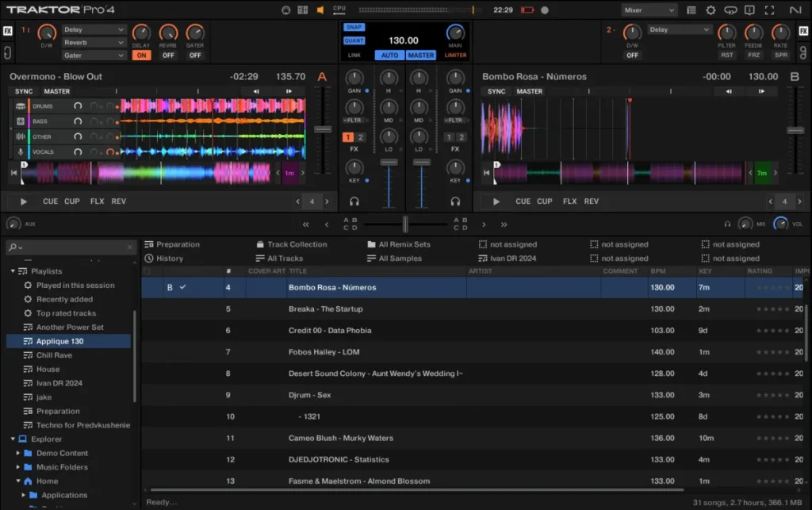
Task: Click the Vocals stem microphone icon
Action: (21, 151)
